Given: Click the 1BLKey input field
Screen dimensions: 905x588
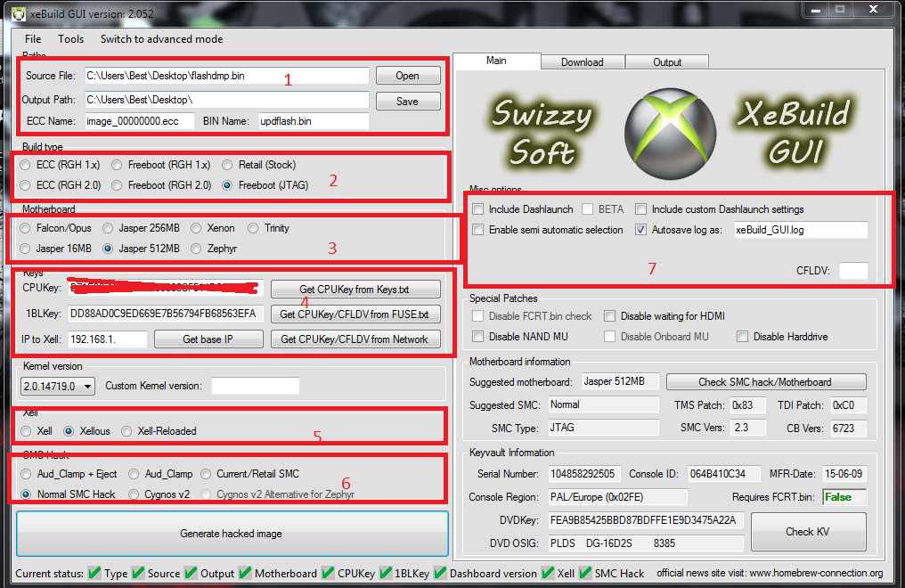Looking at the screenshot, I should pos(167,314).
